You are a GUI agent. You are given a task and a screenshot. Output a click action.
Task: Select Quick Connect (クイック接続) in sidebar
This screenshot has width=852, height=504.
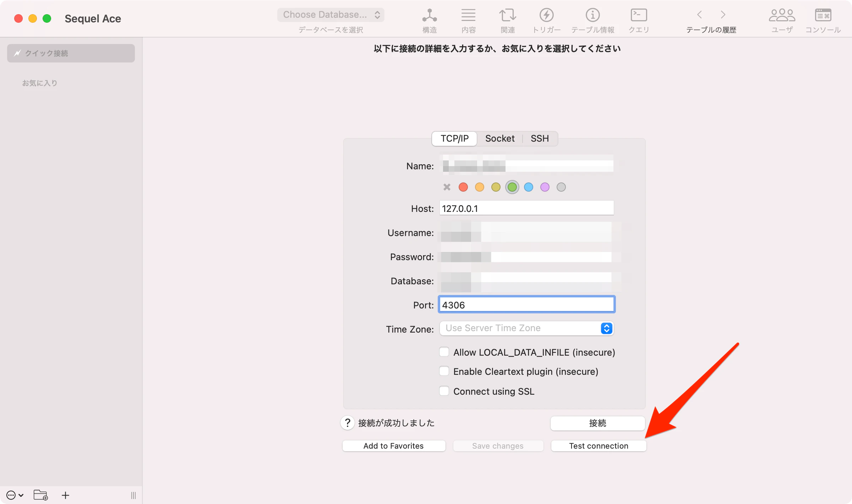(71, 53)
